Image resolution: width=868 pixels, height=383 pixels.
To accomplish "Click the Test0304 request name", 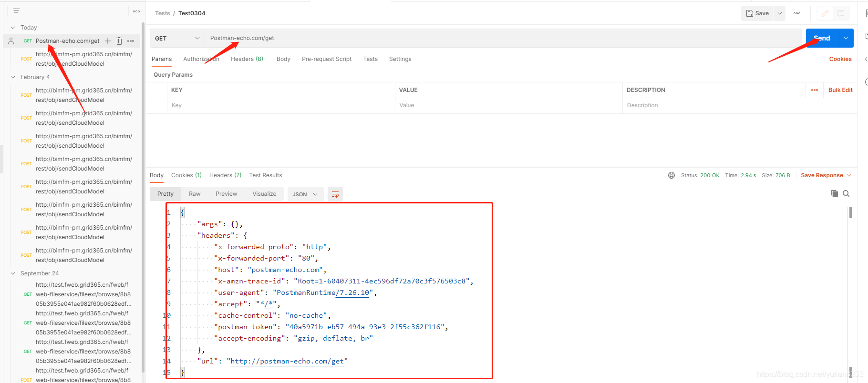I will click(192, 13).
